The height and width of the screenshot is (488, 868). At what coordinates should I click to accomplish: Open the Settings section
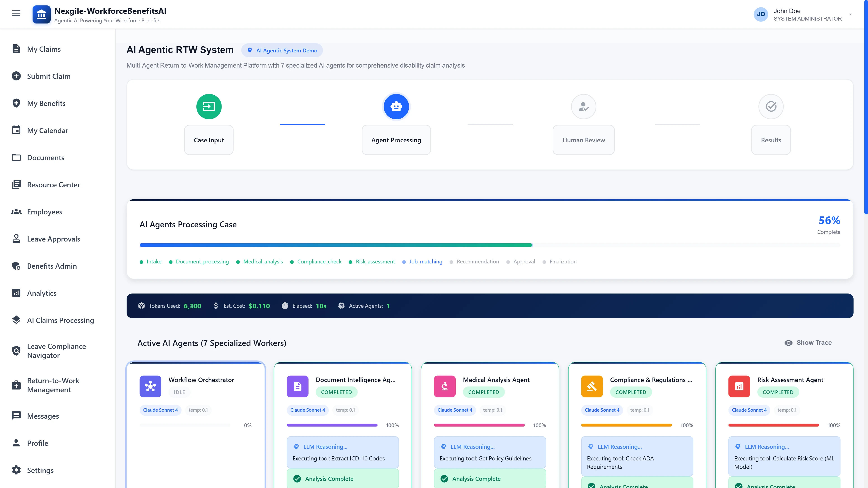pos(16,470)
